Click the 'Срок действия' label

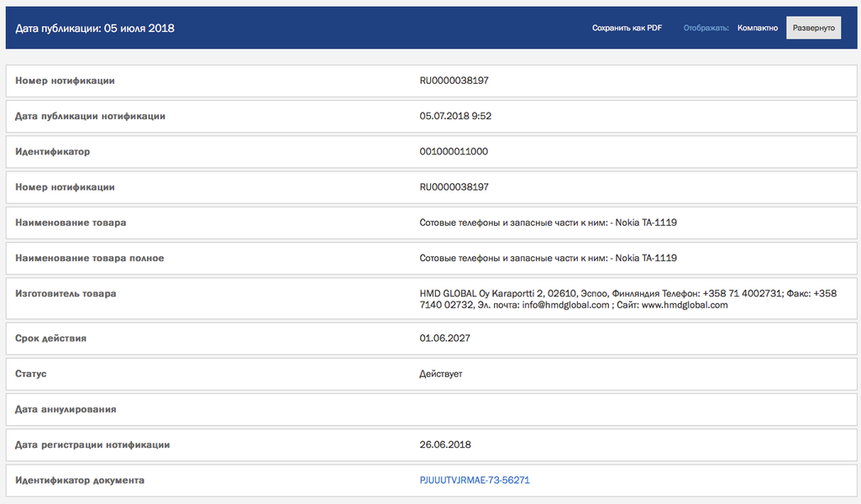coord(50,339)
